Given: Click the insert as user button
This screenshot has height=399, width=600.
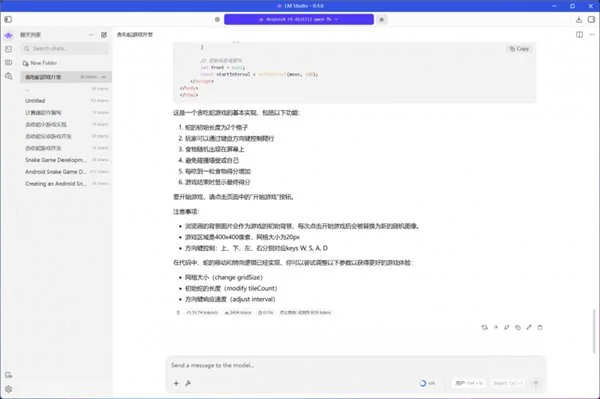Looking at the screenshot, I should (x=469, y=383).
